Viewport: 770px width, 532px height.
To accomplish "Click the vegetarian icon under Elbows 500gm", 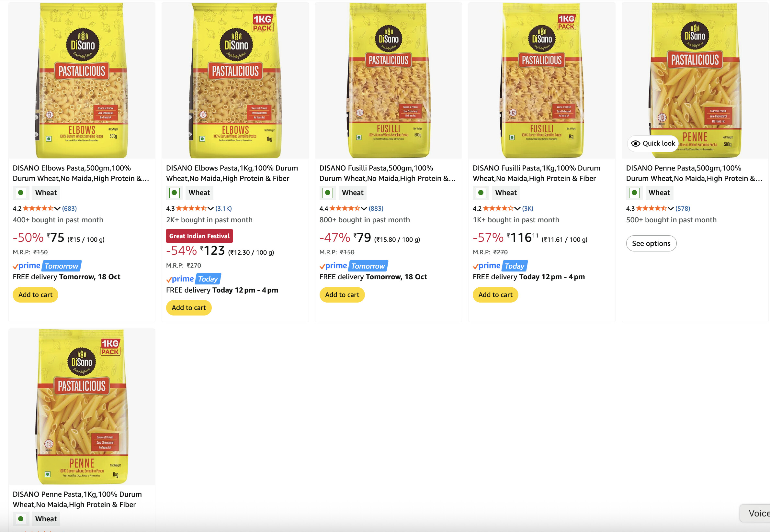I will coord(21,193).
